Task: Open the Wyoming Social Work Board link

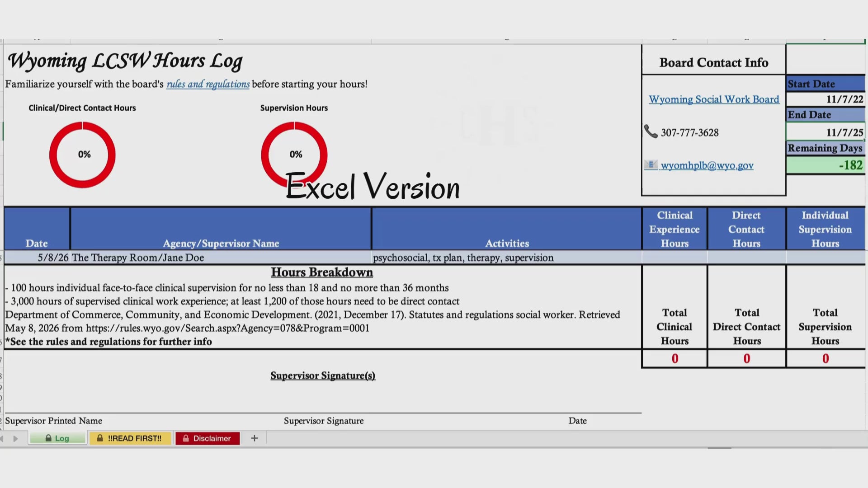Action: (714, 99)
